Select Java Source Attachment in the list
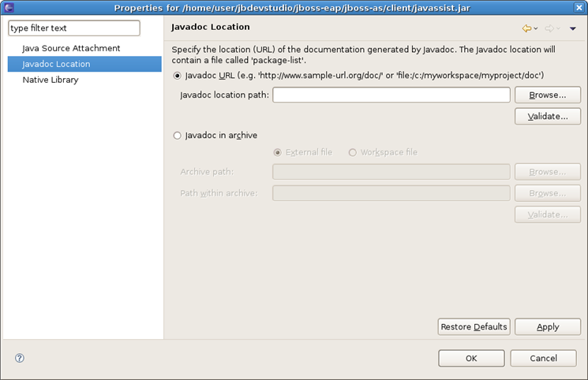The height and width of the screenshot is (380, 588). (x=71, y=49)
